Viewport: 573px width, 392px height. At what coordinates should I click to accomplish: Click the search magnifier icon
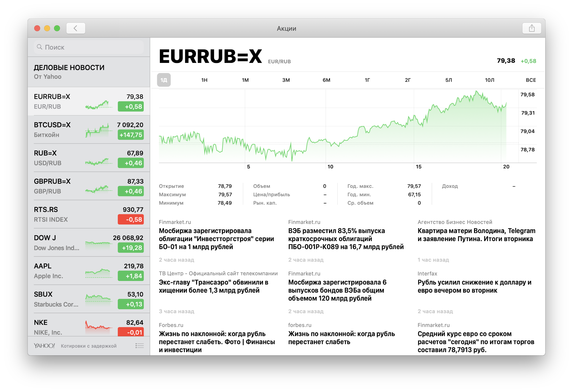point(39,47)
